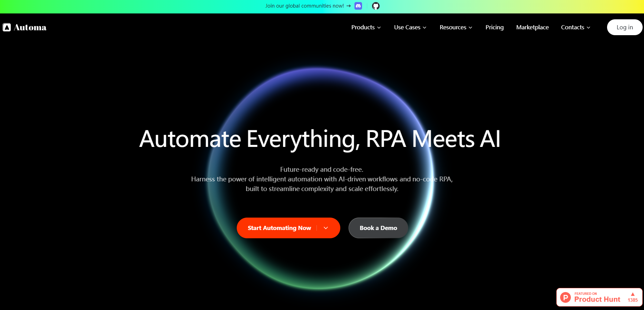This screenshot has height=310, width=644.
Task: Expand the Use Cases dropdown chevron
Action: tap(425, 28)
